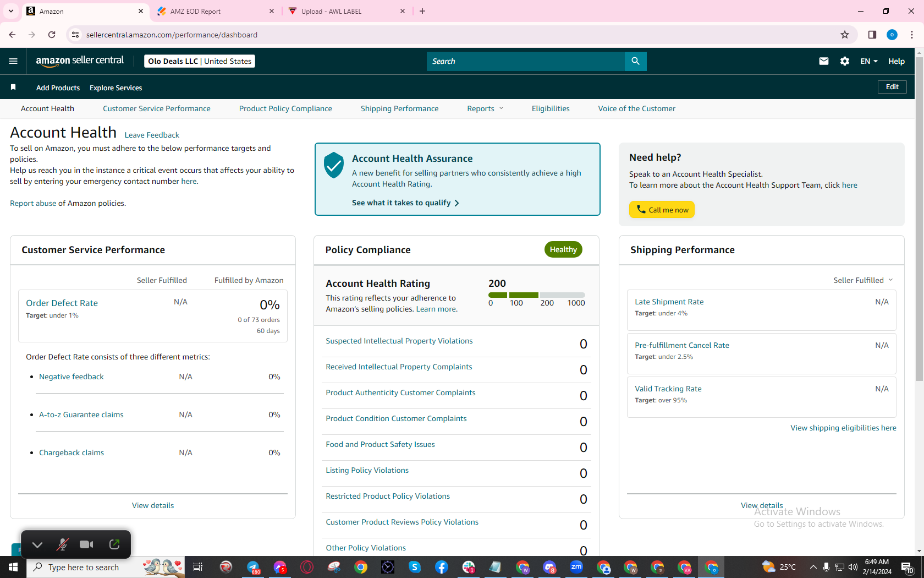The image size is (924, 578).
Task: Open the Customer Service Performance tab
Action: pyautogui.click(x=157, y=108)
